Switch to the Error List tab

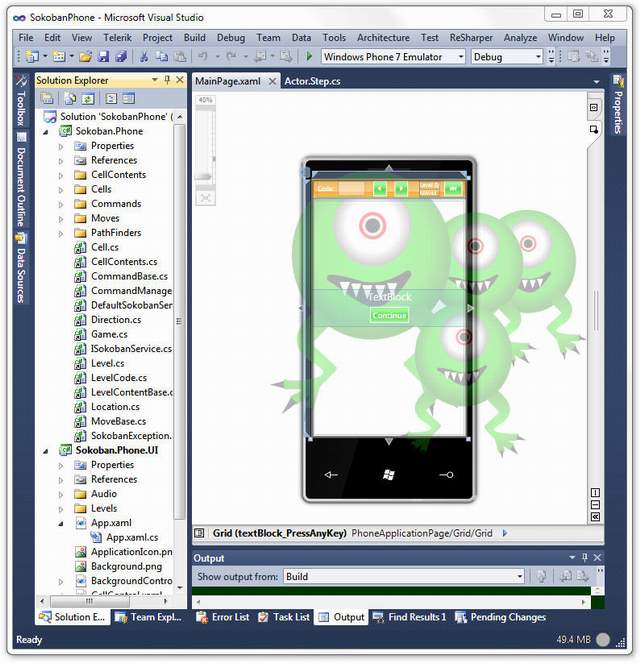(223, 617)
